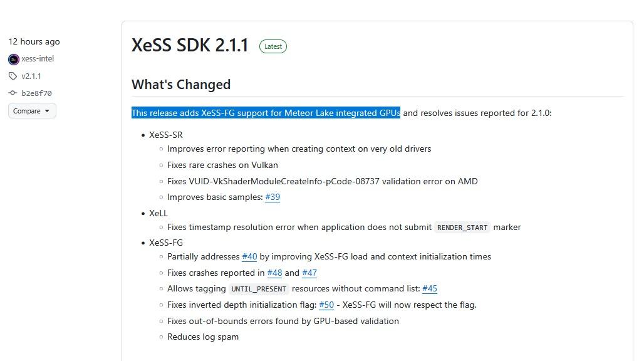Click the page scrollbar on the right
The width and height of the screenshot is (644, 361).
click(640, 182)
